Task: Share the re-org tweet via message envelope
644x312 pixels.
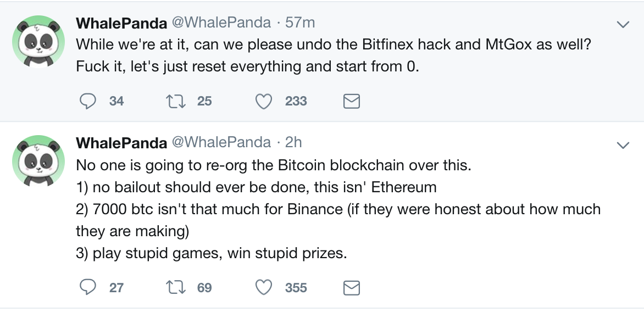Action: [352, 287]
